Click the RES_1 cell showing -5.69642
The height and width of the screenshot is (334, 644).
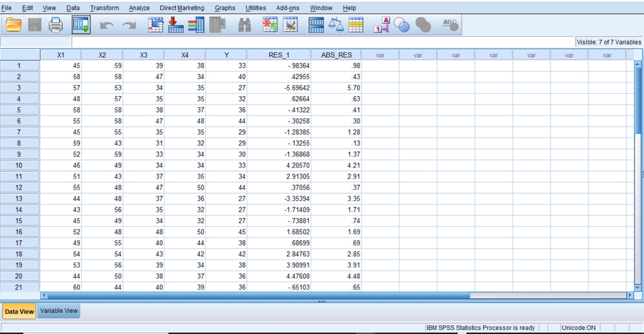279,88
